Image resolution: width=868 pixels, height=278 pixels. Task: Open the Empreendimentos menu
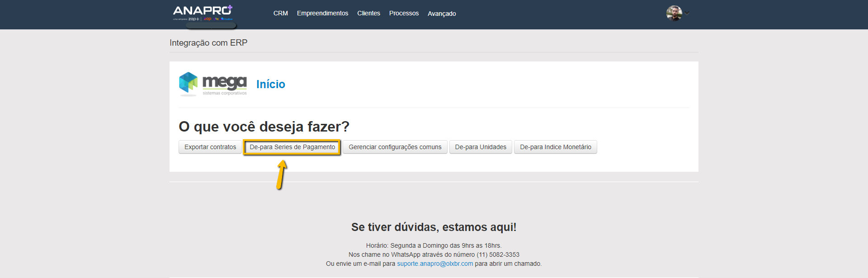322,14
